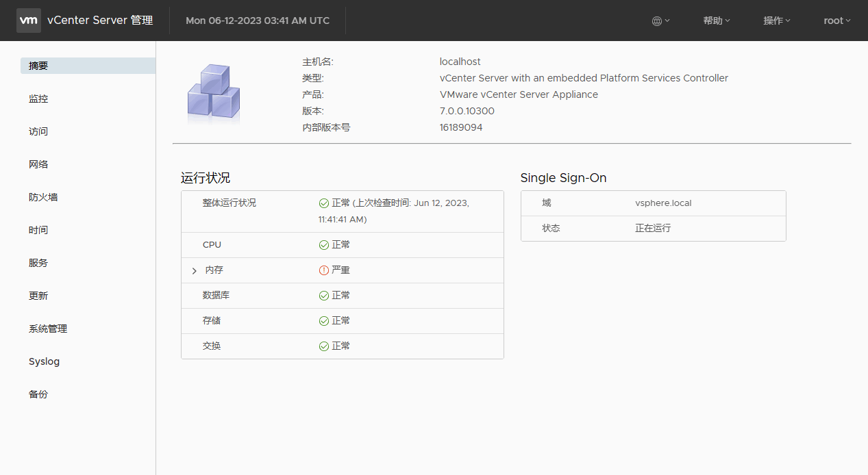Image resolution: width=868 pixels, height=475 pixels.
Task: Click the VMware vm logo icon
Action: tap(29, 21)
